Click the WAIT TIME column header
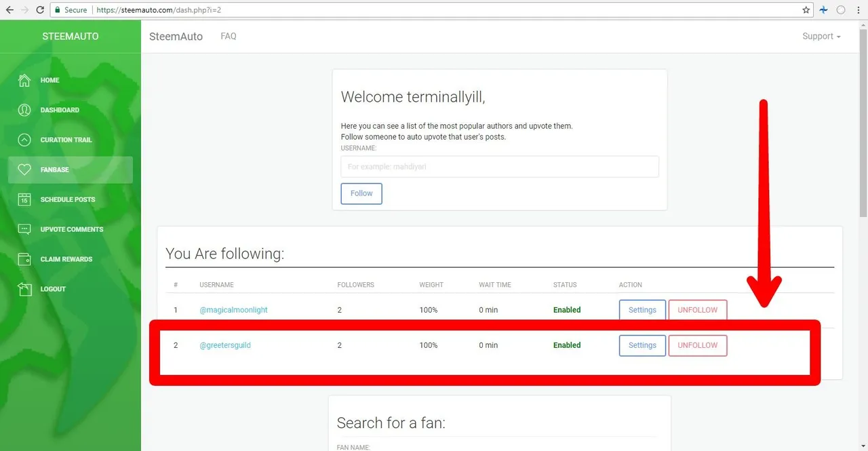 (495, 285)
